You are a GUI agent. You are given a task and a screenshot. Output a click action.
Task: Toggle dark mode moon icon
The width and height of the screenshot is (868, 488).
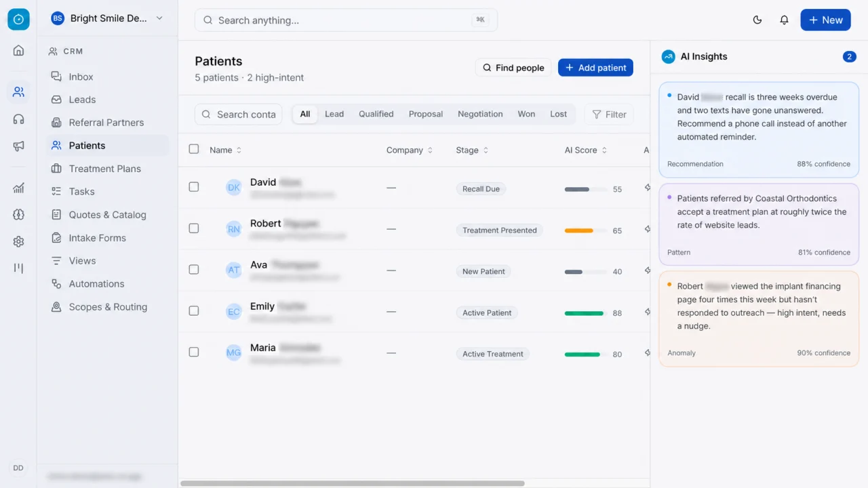(x=757, y=20)
